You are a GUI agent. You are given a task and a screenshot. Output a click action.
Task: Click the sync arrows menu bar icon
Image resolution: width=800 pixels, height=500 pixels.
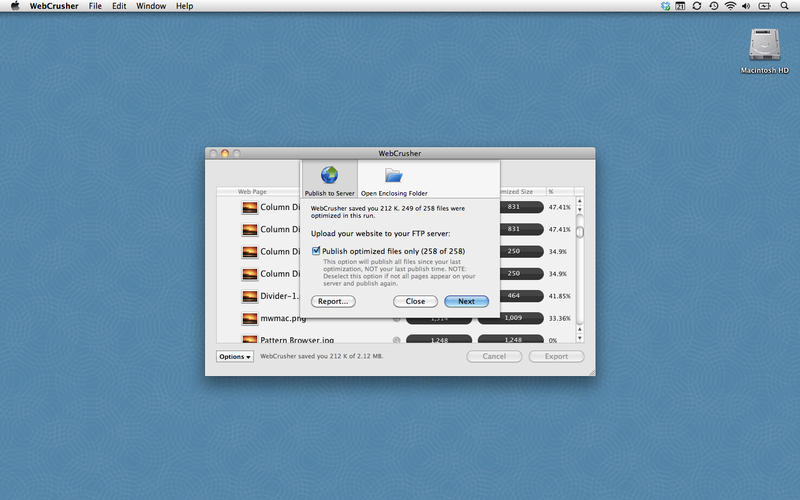tap(696, 6)
